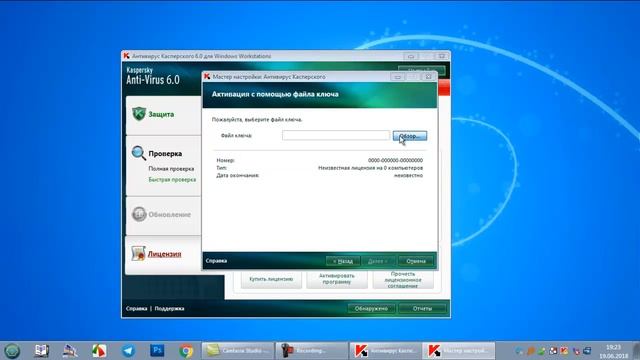Screen dimensions: 640x360
Task: Click the Обзор browse button
Action: [410, 136]
